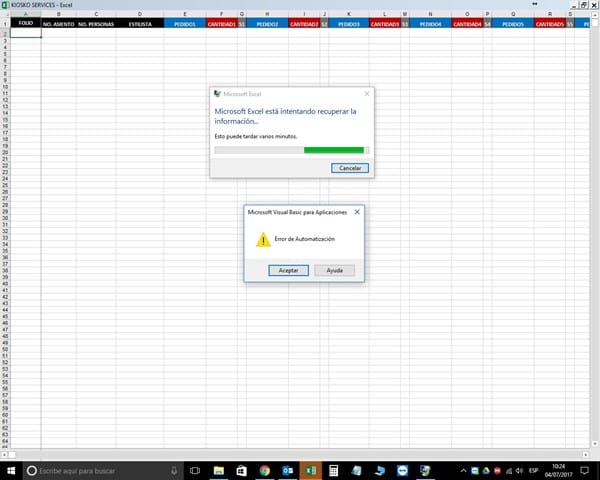Click the microphone icon in search box
Image resolution: width=600 pixels, height=480 pixels.
point(174,470)
